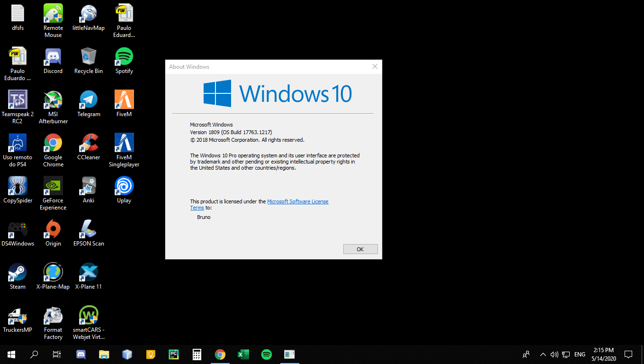Click OK in About Windows dialog
Image resolution: width=644 pixels, height=364 pixels.
tap(360, 249)
